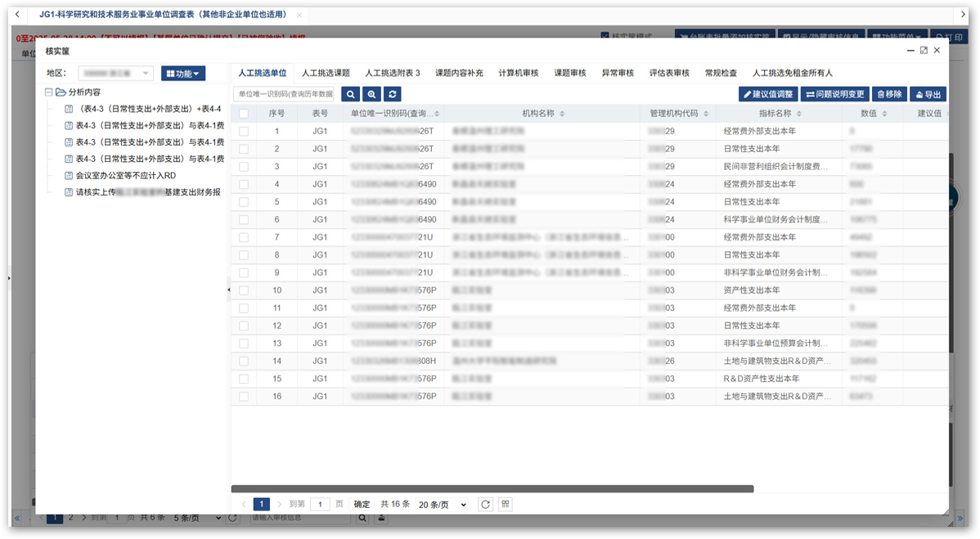The width and height of the screenshot is (980, 539).
Task: Click the 导出 export button
Action: [x=928, y=94]
